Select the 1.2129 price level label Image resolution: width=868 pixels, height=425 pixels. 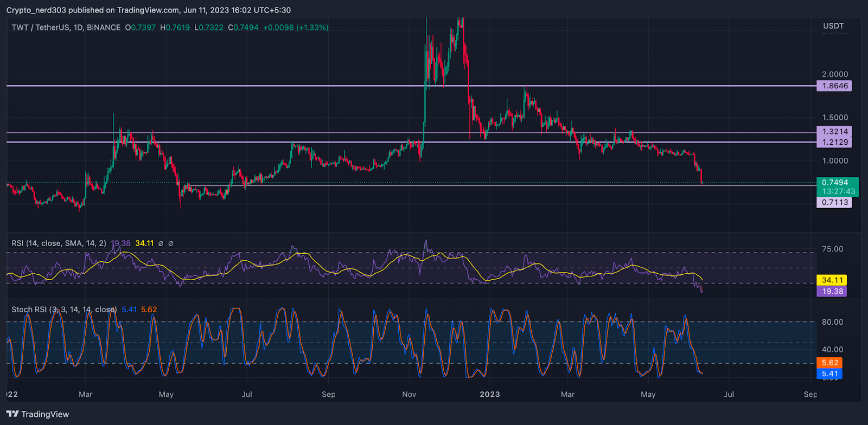[834, 142]
